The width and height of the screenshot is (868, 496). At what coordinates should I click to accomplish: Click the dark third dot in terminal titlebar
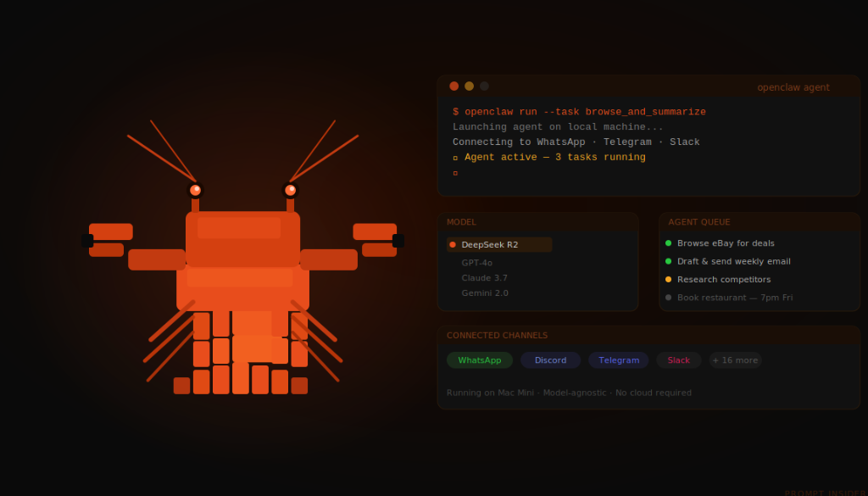(x=484, y=86)
